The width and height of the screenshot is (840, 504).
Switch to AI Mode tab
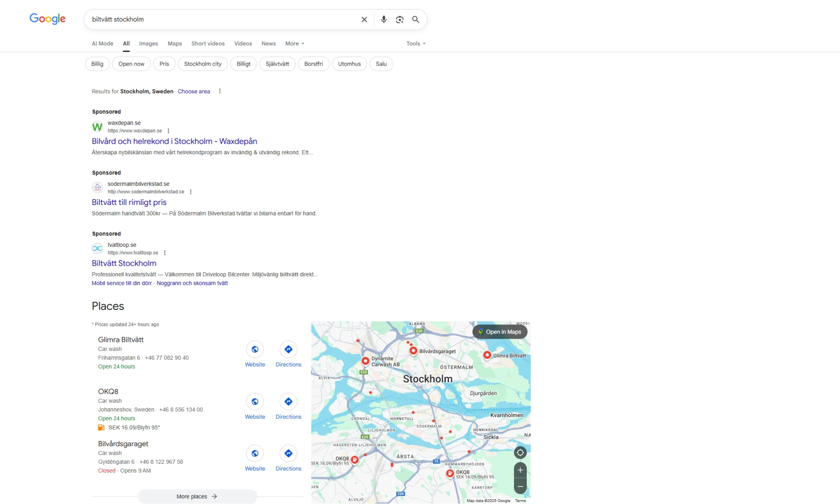pos(102,44)
